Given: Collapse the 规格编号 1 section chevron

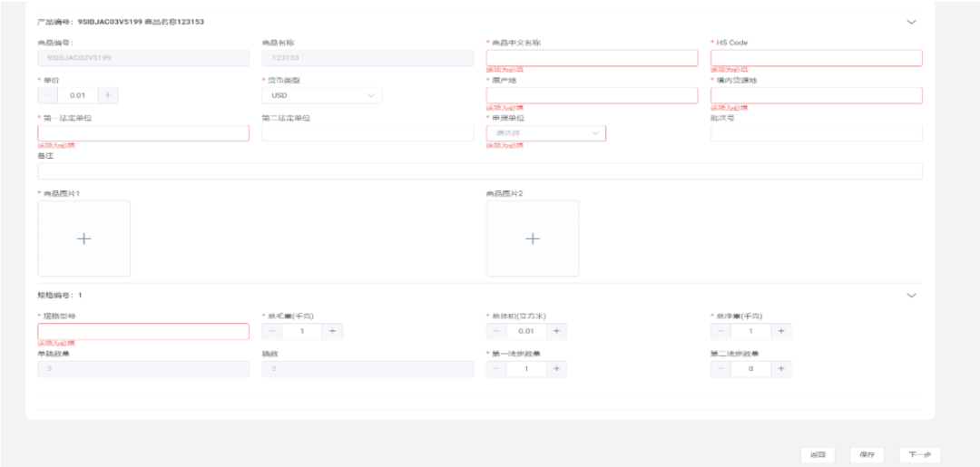Looking at the screenshot, I should (x=911, y=295).
